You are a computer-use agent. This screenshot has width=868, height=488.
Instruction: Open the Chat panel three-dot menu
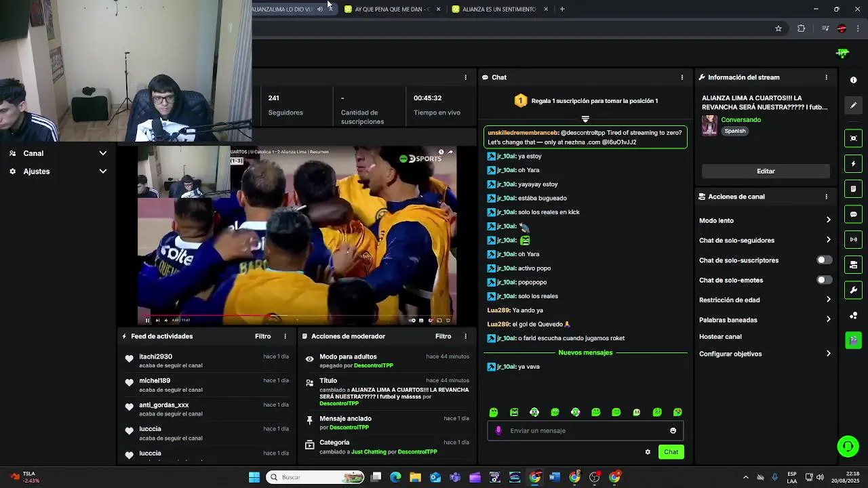[x=682, y=77]
